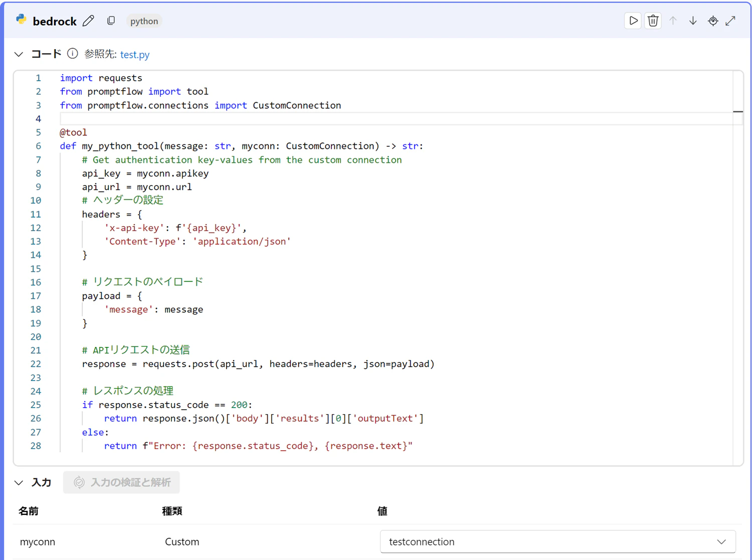This screenshot has height=560, width=752.
Task: Open the testconnection dropdown for myconn
Action: (x=557, y=541)
